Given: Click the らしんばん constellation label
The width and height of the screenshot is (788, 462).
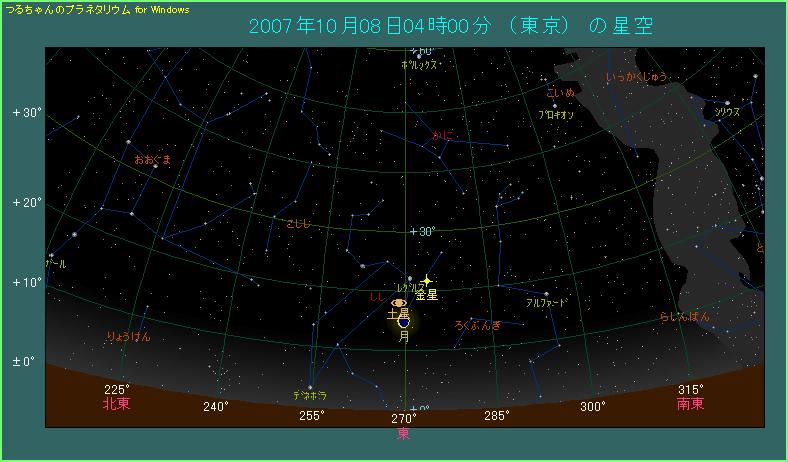Looking at the screenshot, I should [x=683, y=318].
